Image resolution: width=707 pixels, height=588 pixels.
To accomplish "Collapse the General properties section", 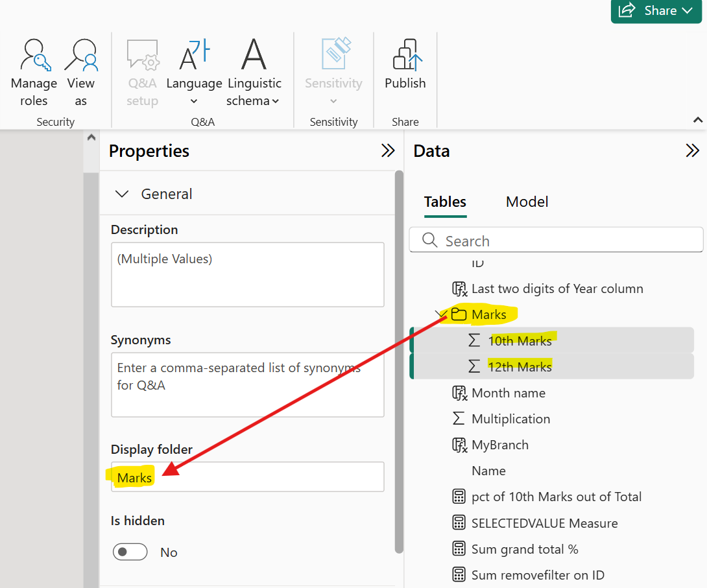I will click(122, 193).
